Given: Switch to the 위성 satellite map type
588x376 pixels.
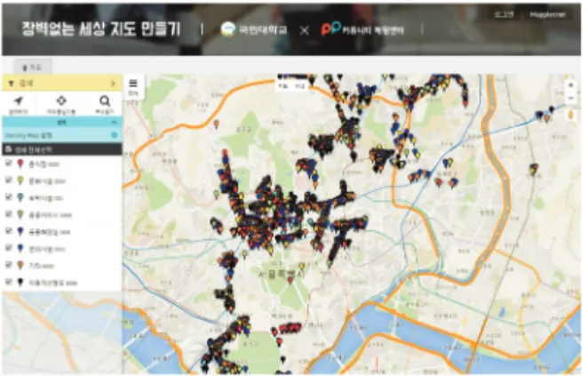Looking at the screenshot, I should (x=300, y=86).
